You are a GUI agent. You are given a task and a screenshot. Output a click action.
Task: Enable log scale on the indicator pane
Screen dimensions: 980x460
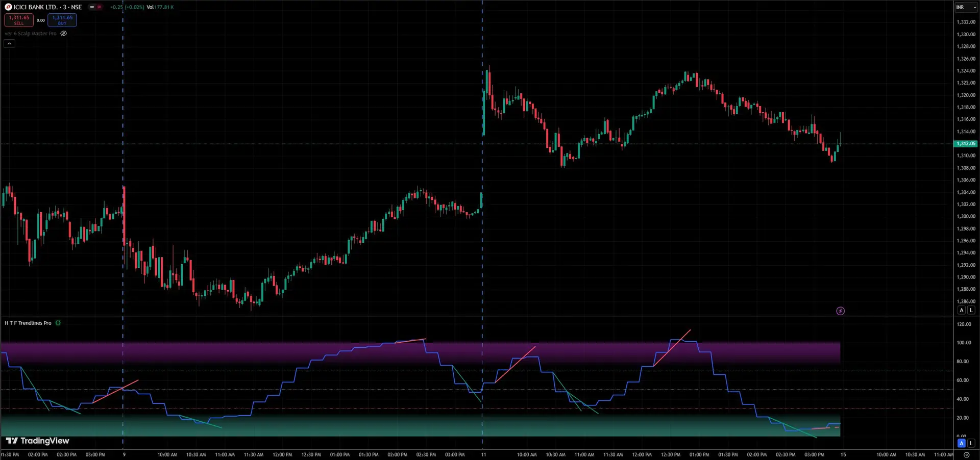point(971,443)
